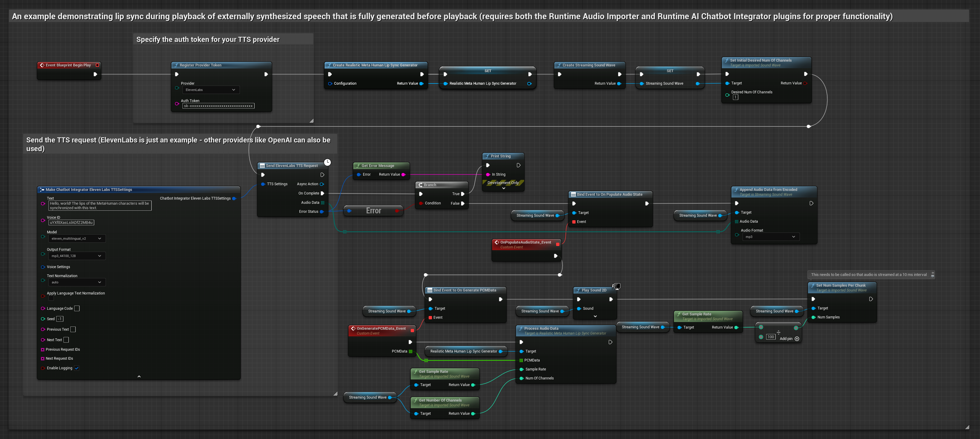Viewport: 980px width, 439px height.
Task: Click the OnGeneratePCMData_Event red delegate pin
Action: tap(413, 330)
